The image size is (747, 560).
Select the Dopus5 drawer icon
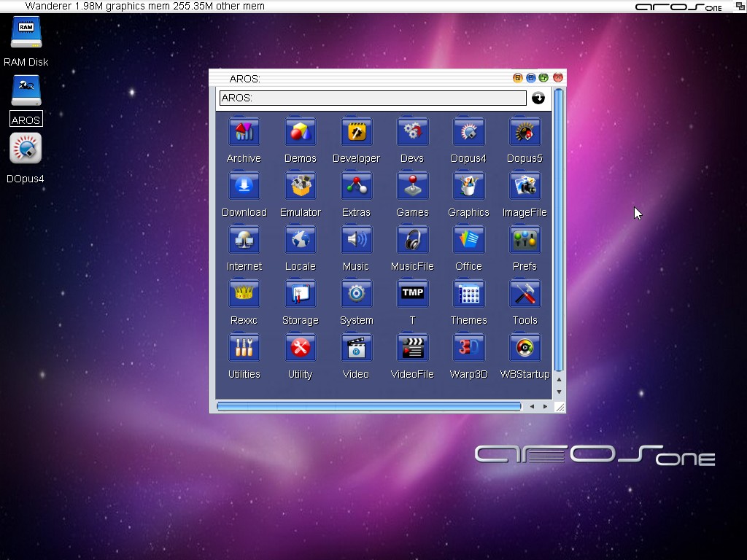[x=525, y=132]
